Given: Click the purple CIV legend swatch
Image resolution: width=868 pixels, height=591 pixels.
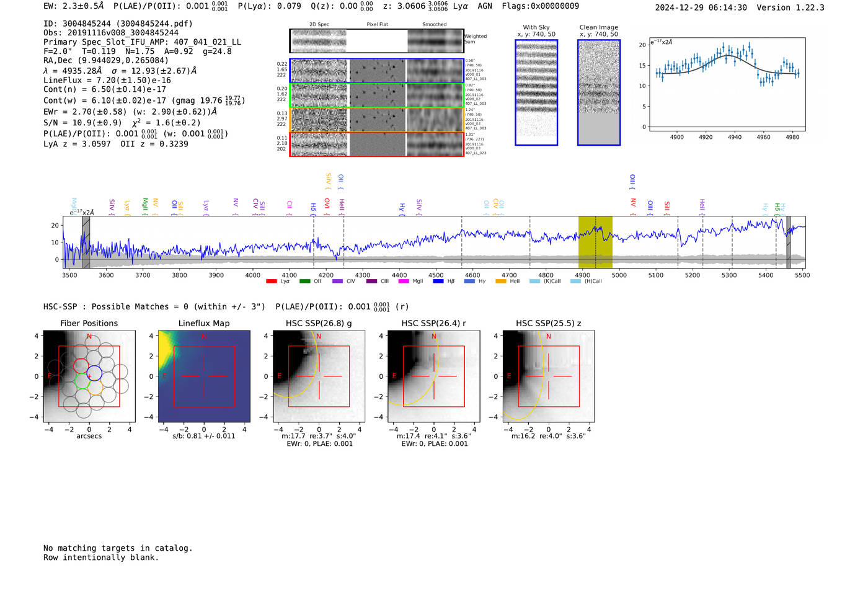Looking at the screenshot, I should (x=338, y=282).
